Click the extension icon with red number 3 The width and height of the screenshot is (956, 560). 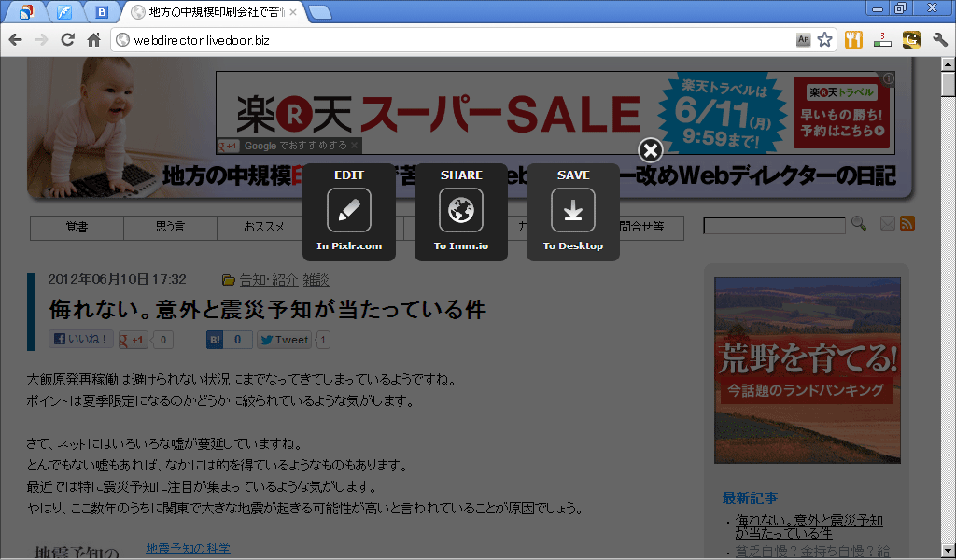882,40
